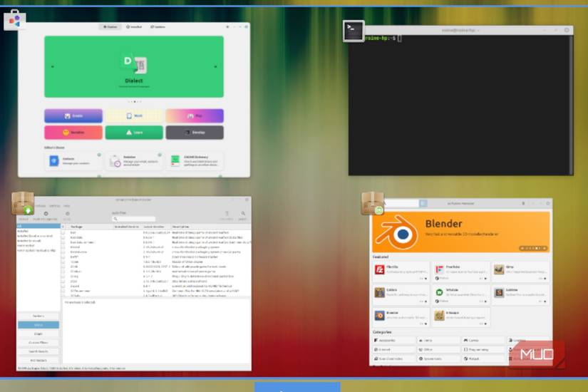Image resolution: width=588 pixels, height=392 pixels.
Task: Open the Gimp featured app
Action: click(x=520, y=272)
